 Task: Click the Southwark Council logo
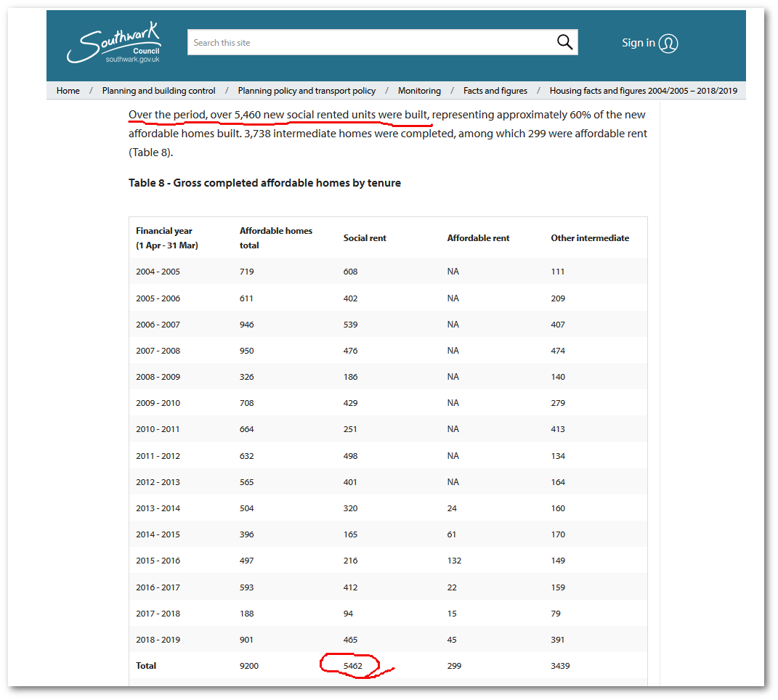114,43
